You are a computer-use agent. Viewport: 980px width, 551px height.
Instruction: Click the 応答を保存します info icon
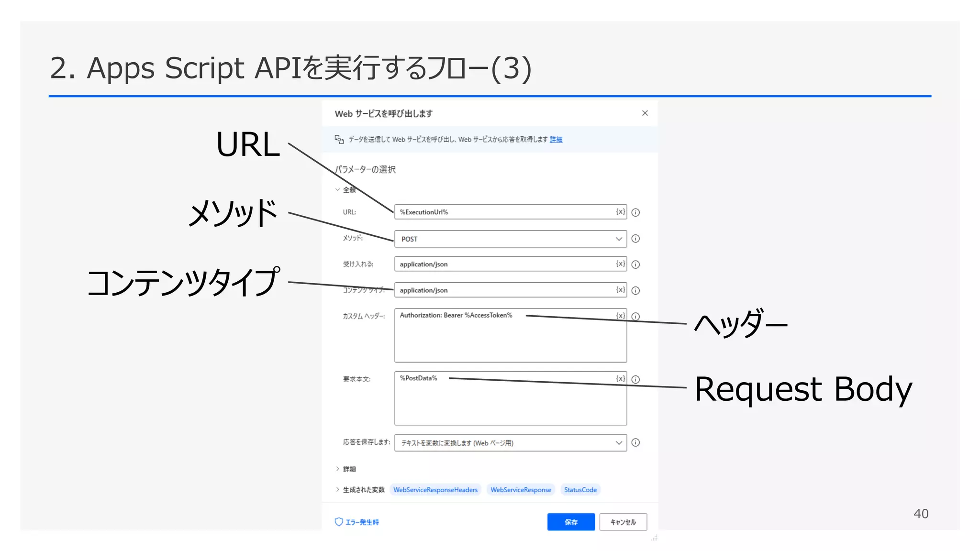(635, 443)
